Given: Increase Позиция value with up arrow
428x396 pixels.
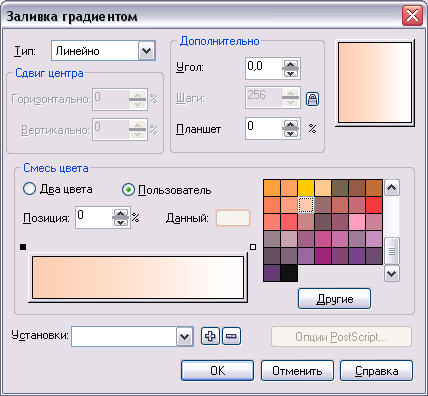Looking at the screenshot, I should [121, 213].
